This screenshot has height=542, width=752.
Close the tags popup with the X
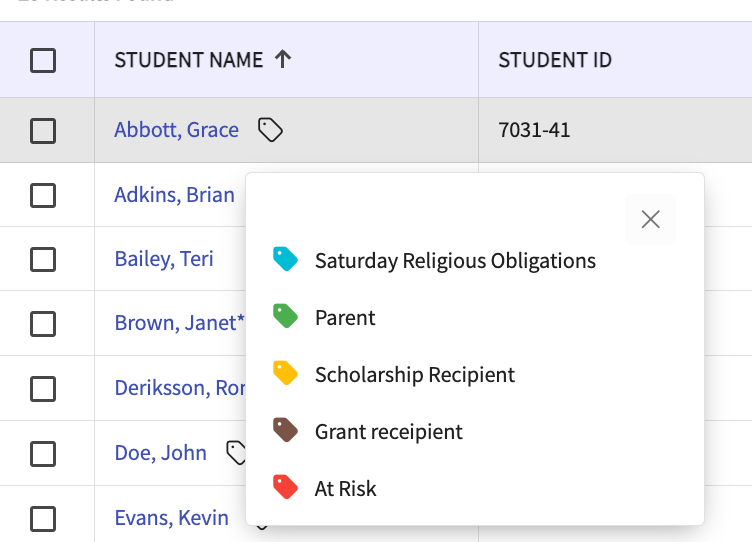tap(650, 219)
